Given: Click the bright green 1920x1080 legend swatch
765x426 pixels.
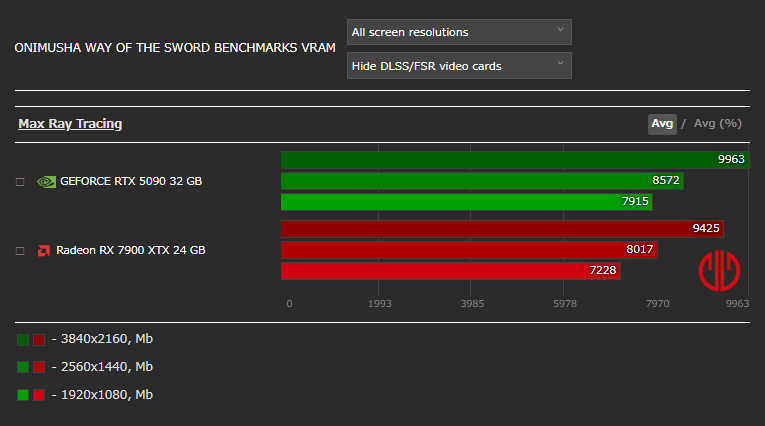Looking at the screenshot, I should click(23, 395).
